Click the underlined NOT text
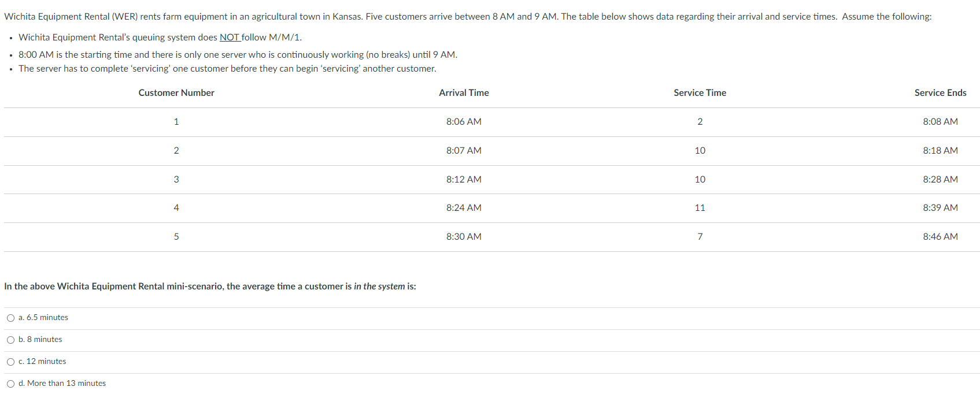980x394 pixels. pyautogui.click(x=230, y=38)
